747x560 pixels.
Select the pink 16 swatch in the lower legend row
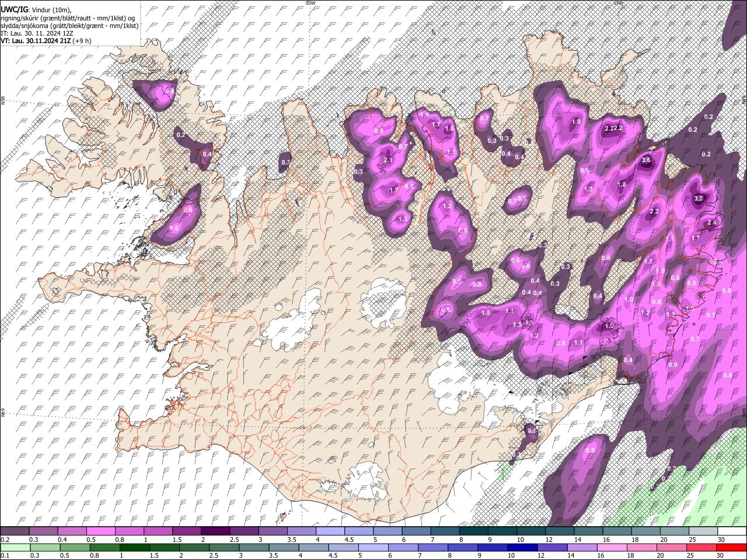tap(612, 547)
